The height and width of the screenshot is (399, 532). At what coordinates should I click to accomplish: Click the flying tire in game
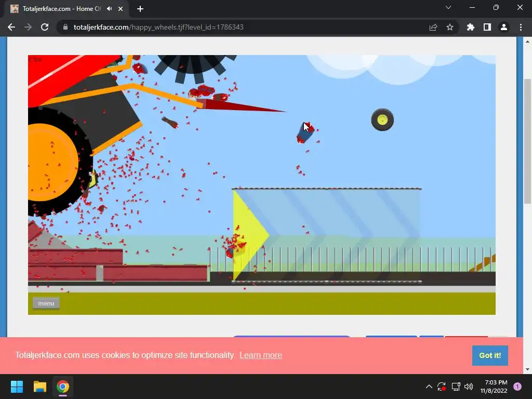[382, 120]
